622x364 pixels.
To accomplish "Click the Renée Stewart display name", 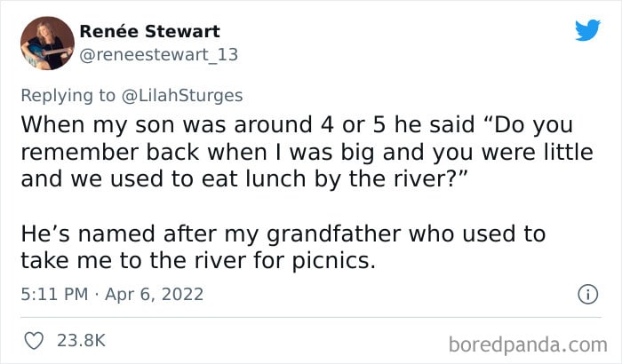I will pos(149,31).
